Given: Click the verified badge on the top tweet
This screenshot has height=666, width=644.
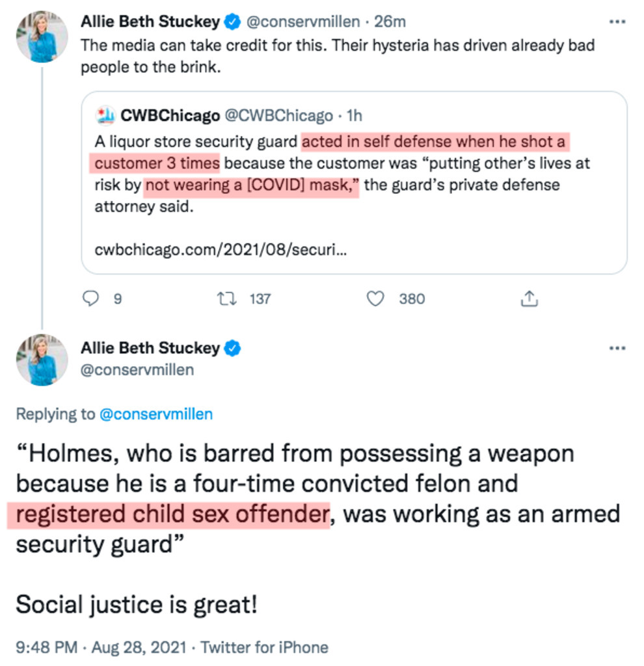Looking at the screenshot, I should pyautogui.click(x=232, y=22).
